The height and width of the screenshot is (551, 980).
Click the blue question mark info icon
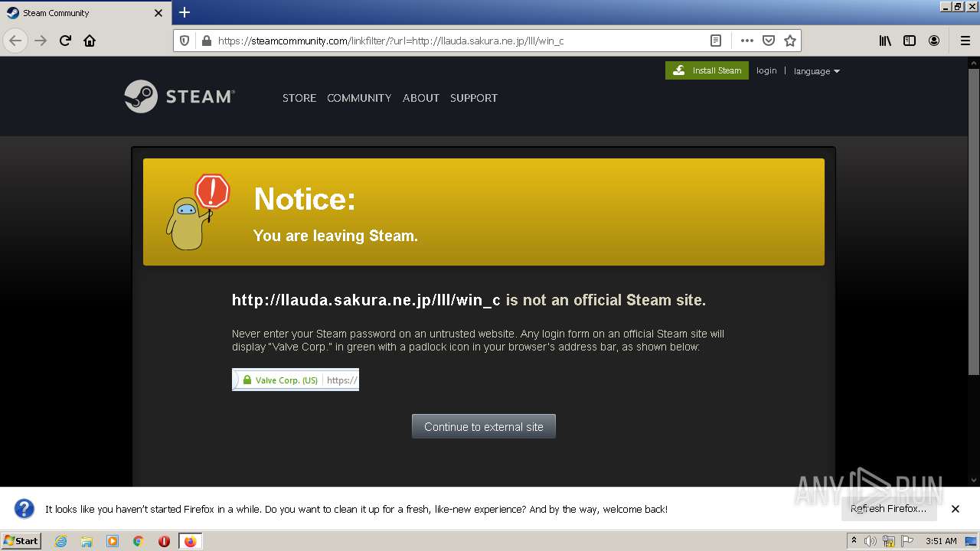point(24,509)
